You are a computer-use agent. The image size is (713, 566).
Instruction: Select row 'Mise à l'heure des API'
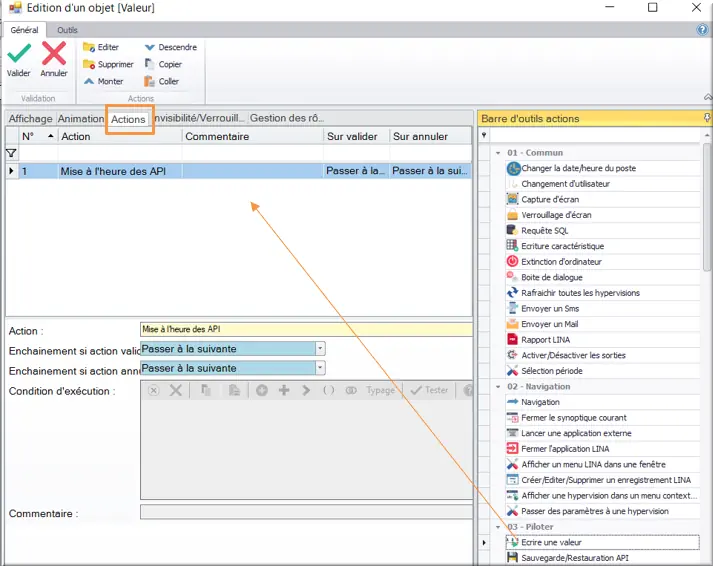(239, 171)
